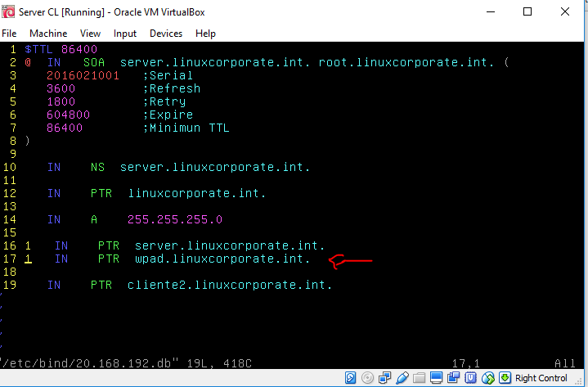Viewport: 588px width, 387px height.
Task: Click the hard disk activity icon
Action: point(350,378)
